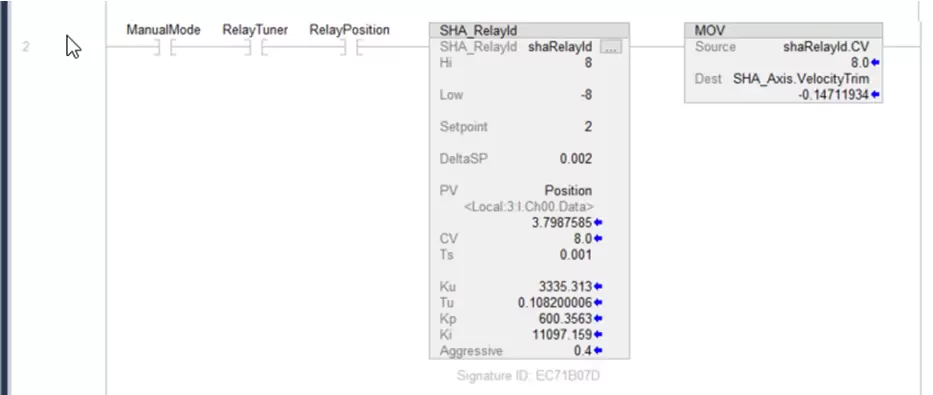Screen dimensions: 933x395
Task: Click the Local:3:I.Ch00.Data alias text
Action: pos(528,206)
